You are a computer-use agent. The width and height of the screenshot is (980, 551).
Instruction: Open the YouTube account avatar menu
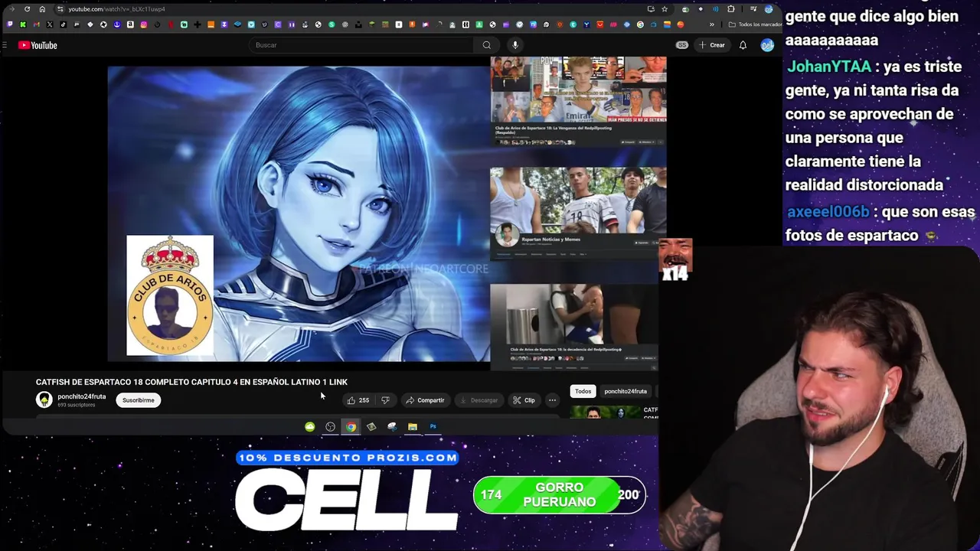click(767, 45)
